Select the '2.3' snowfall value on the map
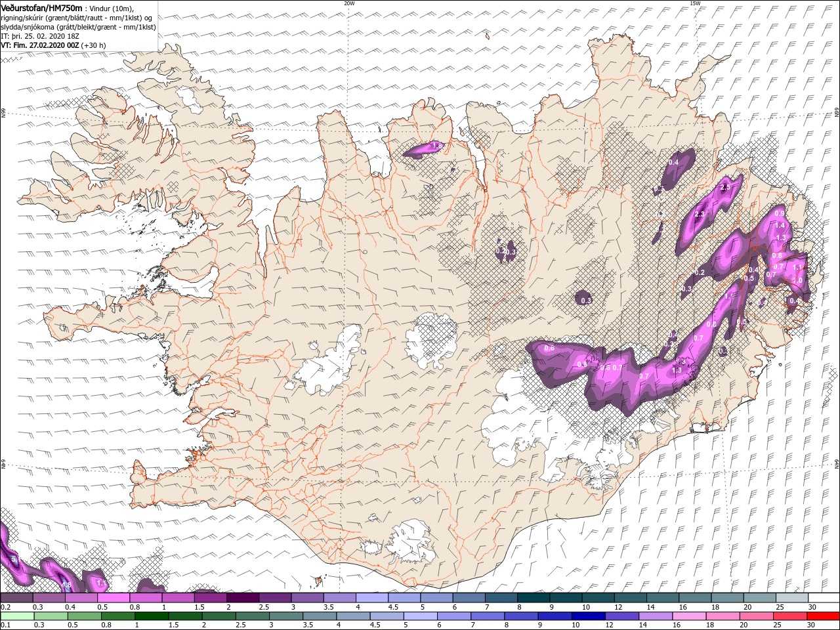 tap(700, 215)
